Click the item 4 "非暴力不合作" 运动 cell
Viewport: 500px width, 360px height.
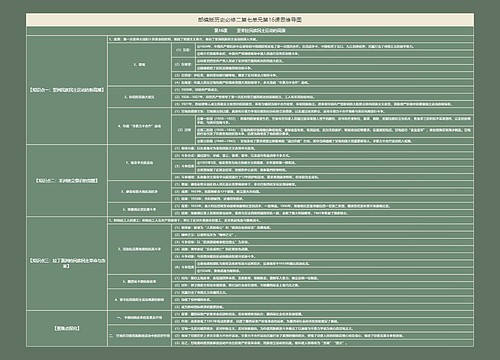pyautogui.click(x=140, y=126)
